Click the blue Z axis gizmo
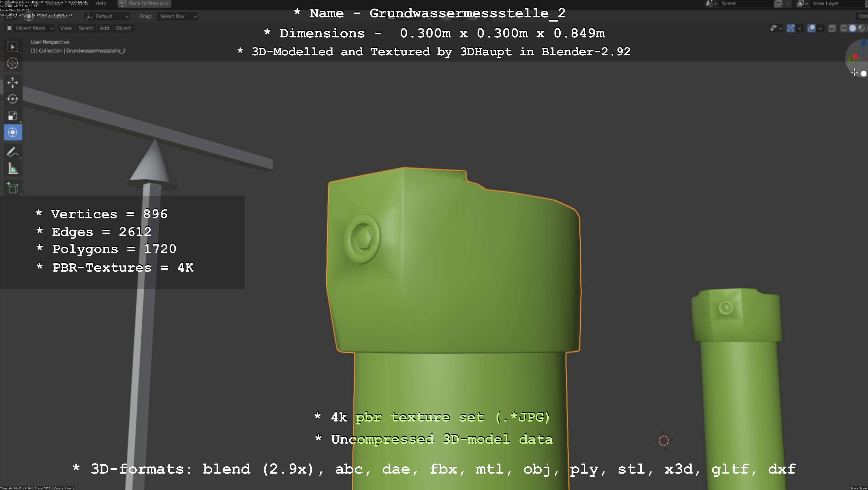The width and height of the screenshot is (868, 490). pos(863,43)
